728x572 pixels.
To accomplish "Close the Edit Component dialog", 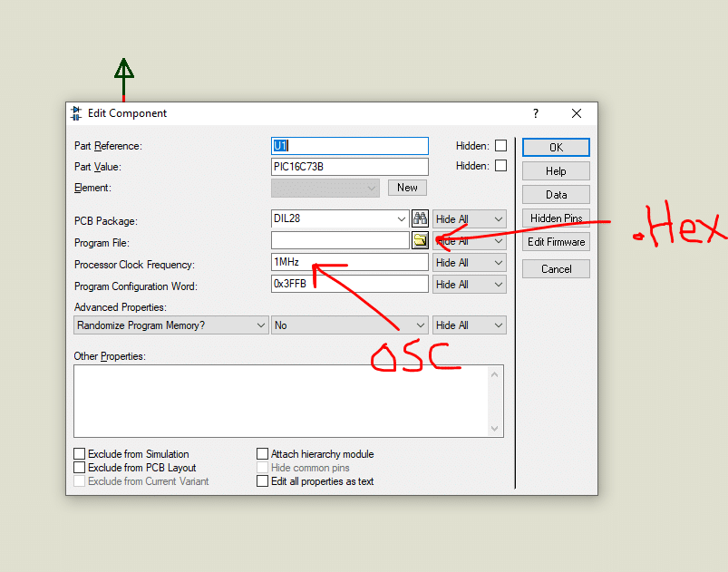I will (x=577, y=113).
